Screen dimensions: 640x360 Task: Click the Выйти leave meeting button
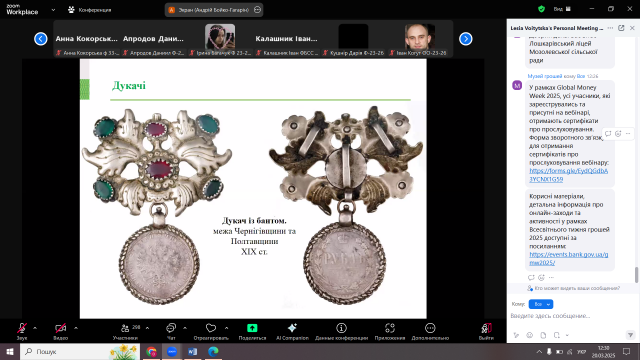tap(486, 331)
